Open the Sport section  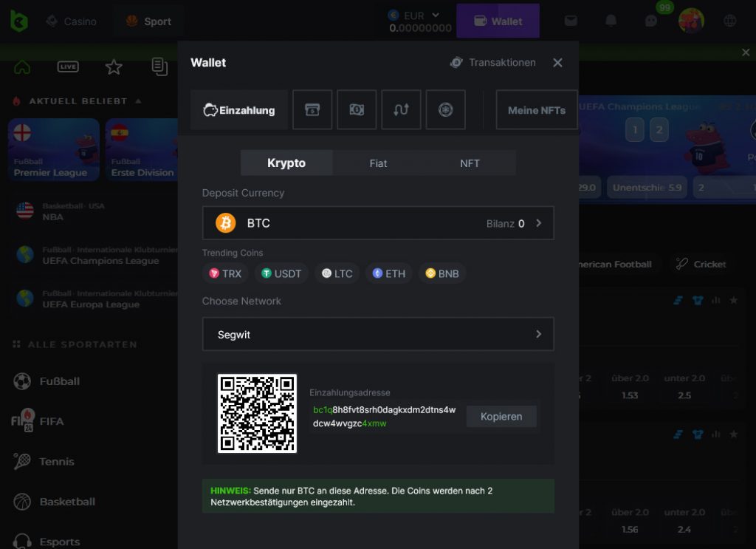point(148,21)
